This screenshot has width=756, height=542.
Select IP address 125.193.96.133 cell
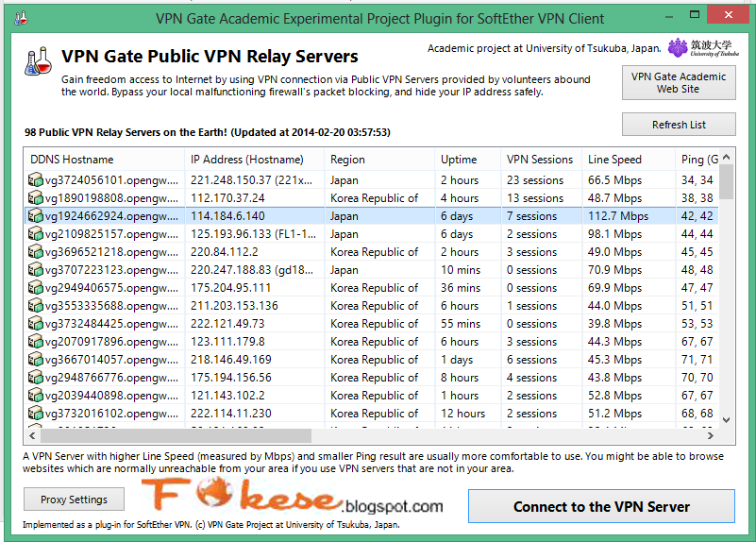click(254, 234)
